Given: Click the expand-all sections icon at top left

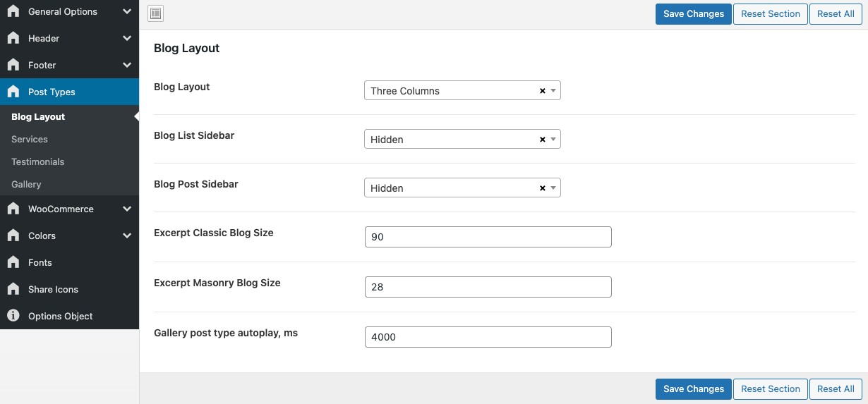Looking at the screenshot, I should pyautogui.click(x=156, y=13).
